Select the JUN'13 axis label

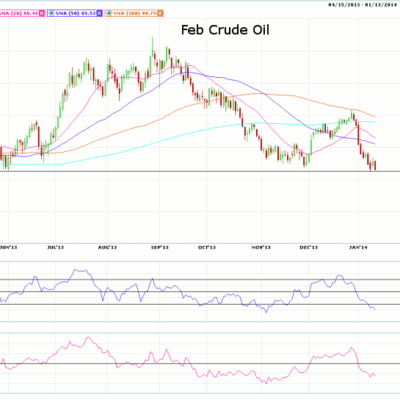[x=9, y=247]
